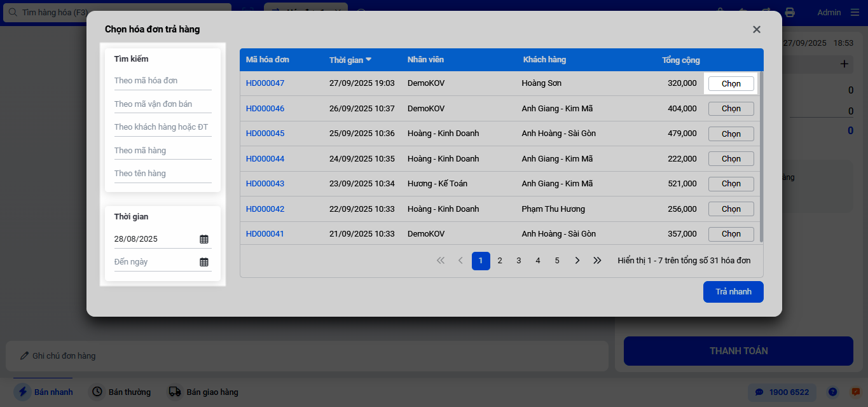Viewport: 868px width, 407px height.
Task: Open invoice link HD000046
Action: coord(265,109)
